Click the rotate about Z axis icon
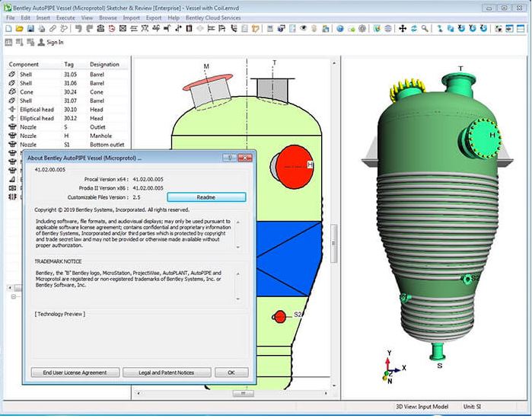This screenshot has width=532, height=419. (484, 29)
